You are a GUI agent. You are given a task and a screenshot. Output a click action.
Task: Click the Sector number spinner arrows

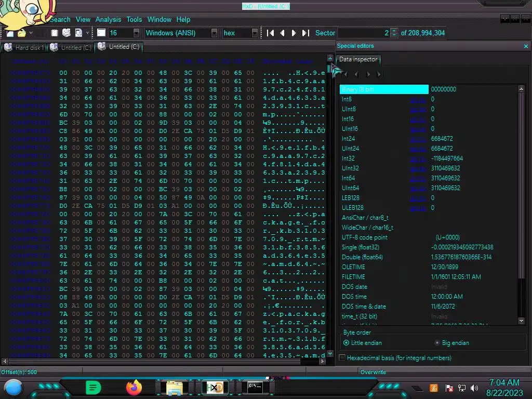(x=394, y=33)
